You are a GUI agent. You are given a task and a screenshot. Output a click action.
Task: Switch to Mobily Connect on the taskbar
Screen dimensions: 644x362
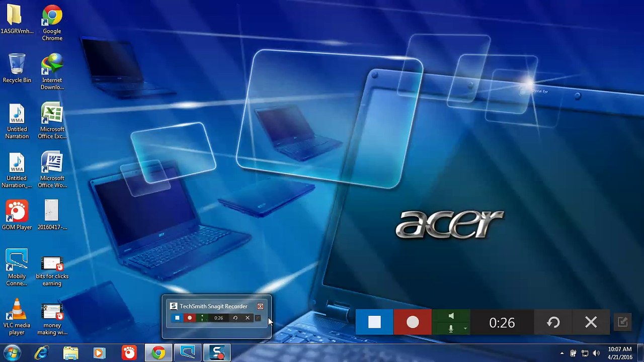coord(188,353)
